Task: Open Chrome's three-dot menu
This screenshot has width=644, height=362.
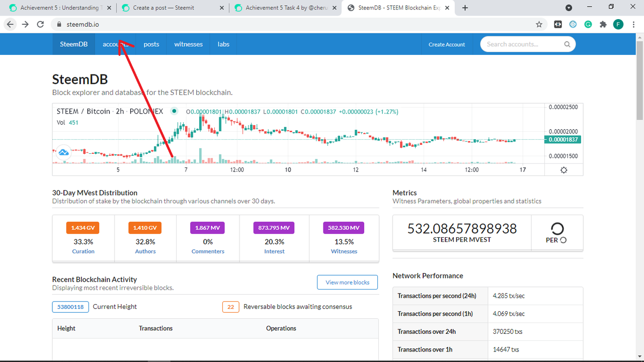Action: pyautogui.click(x=633, y=24)
